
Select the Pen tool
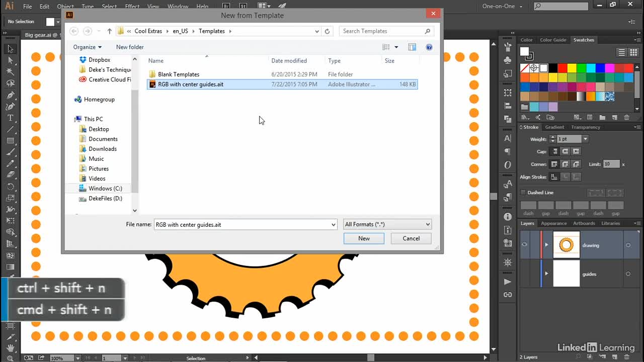pyautogui.click(x=10, y=95)
